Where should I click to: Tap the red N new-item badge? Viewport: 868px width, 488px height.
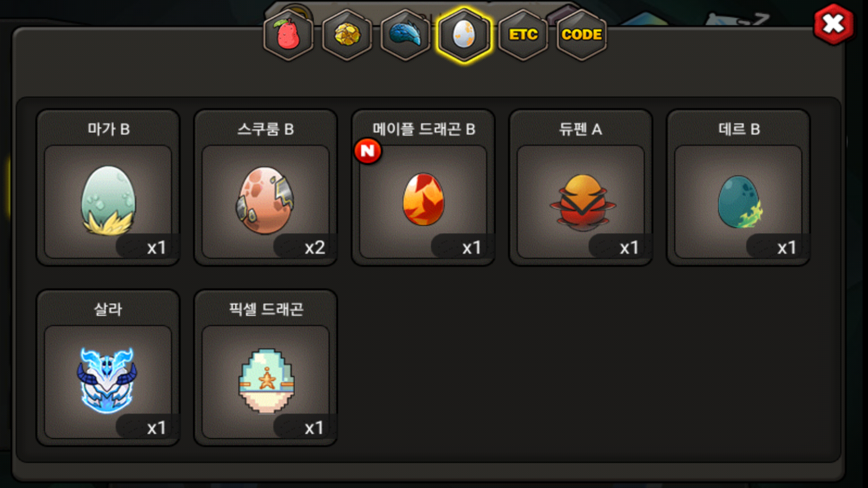coord(368,151)
